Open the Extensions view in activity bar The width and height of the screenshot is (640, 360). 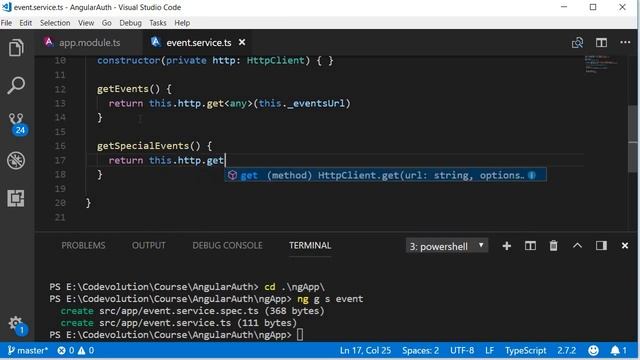[x=16, y=198]
